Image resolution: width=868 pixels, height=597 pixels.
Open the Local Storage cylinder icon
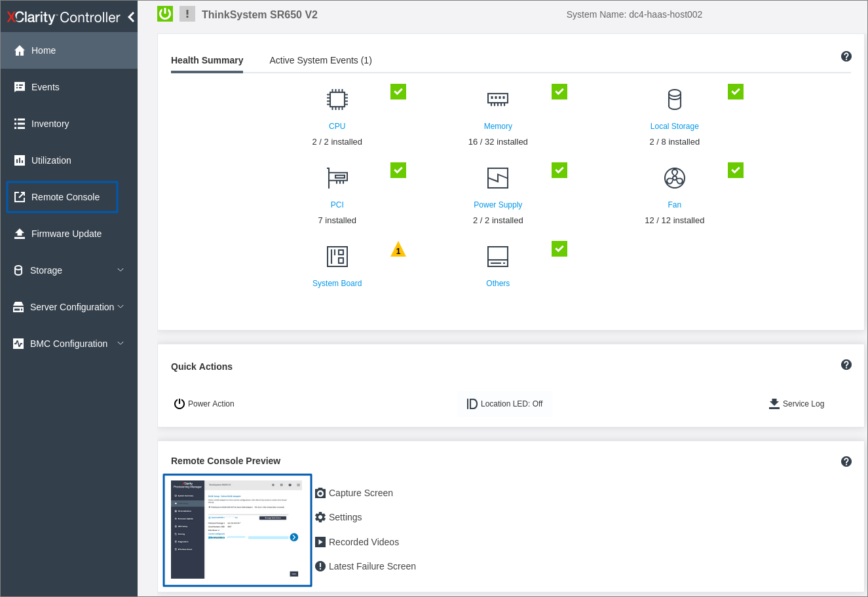675,99
